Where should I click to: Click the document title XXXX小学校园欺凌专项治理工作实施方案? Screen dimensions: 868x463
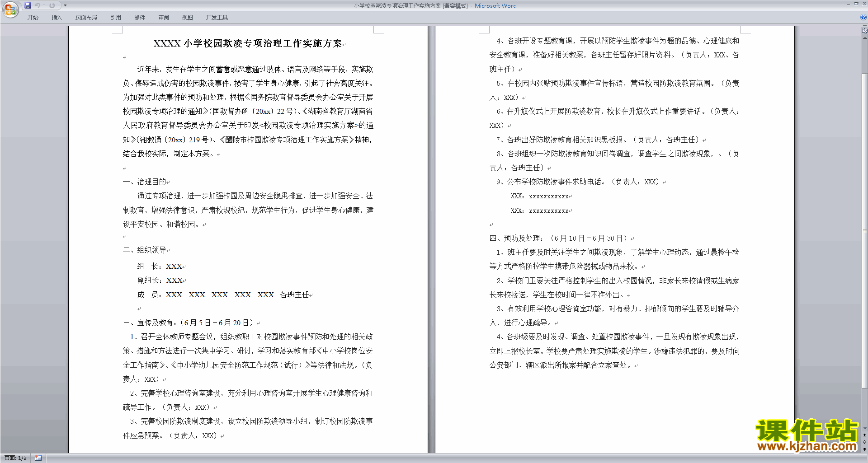coord(248,43)
